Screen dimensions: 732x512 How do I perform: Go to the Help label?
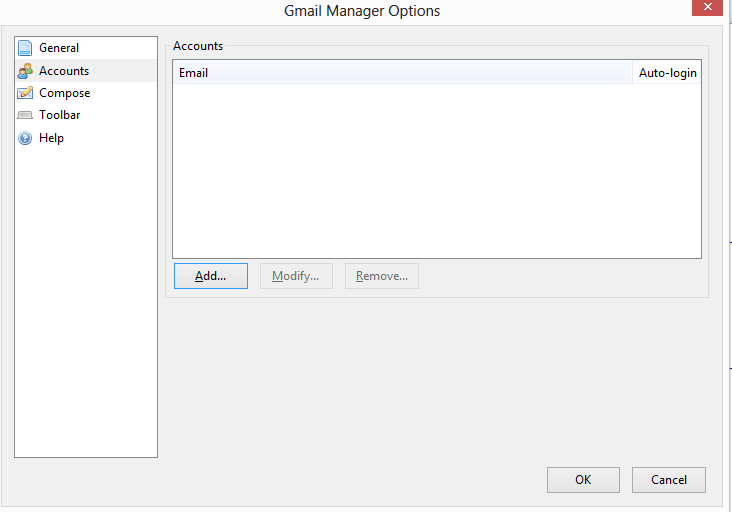pos(51,138)
